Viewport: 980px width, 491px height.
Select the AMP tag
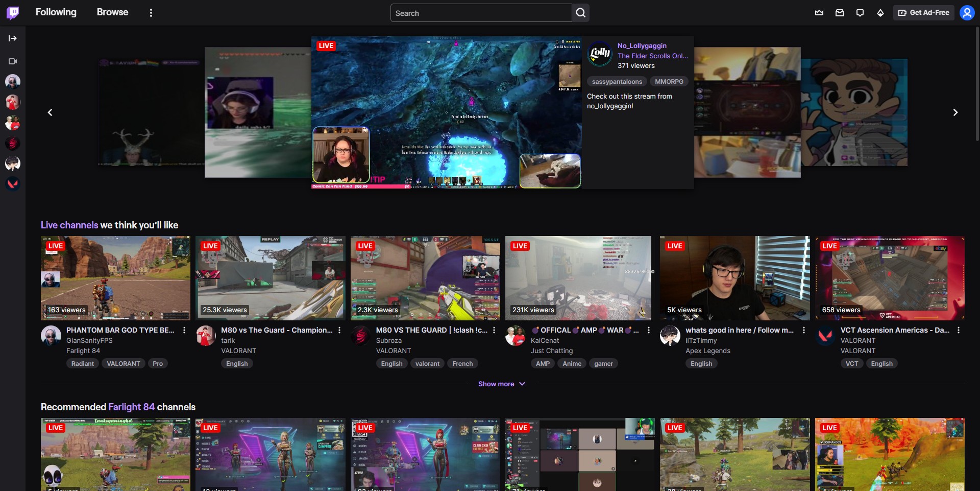[x=543, y=364]
